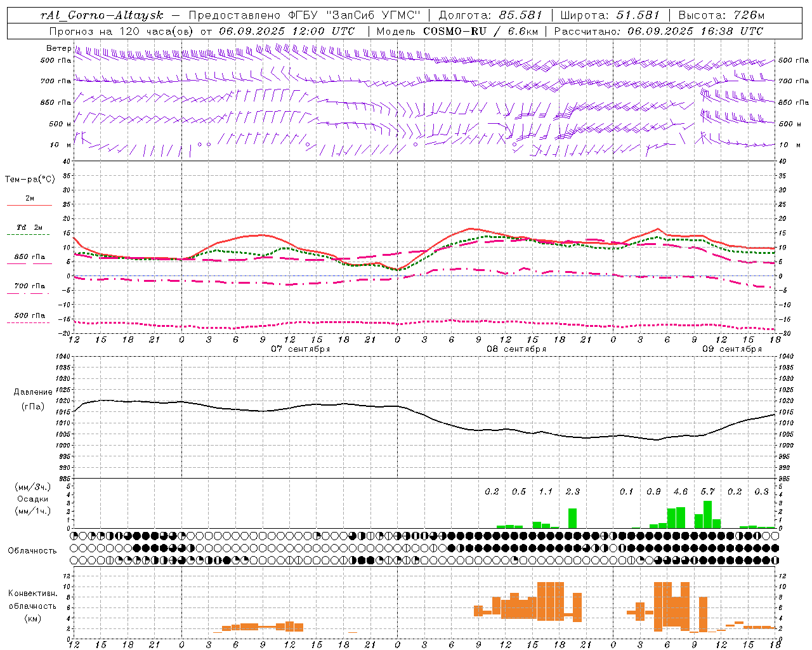Click the tallest green bar under 5.7
Viewport: 812px width, 650px height.
pyautogui.click(x=707, y=515)
